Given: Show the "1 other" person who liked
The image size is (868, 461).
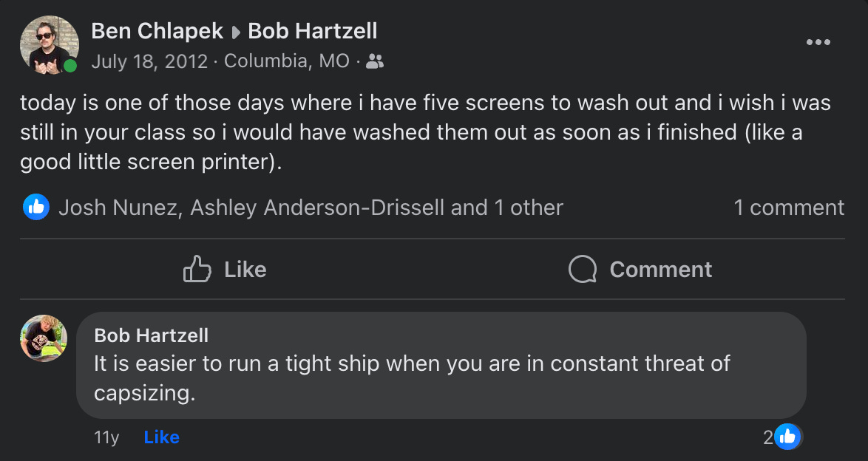Looking at the screenshot, I should 529,208.
